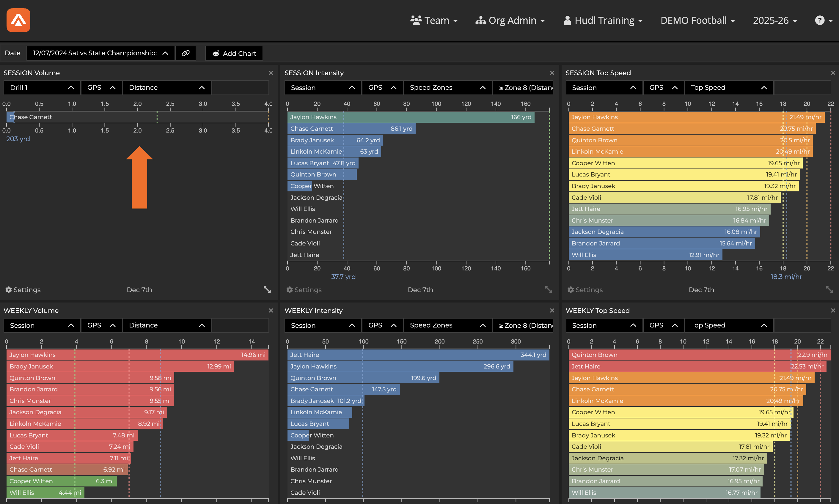839x504 pixels.
Task: Expand the SESSION Volume chart with the resize icon
Action: pos(267,289)
